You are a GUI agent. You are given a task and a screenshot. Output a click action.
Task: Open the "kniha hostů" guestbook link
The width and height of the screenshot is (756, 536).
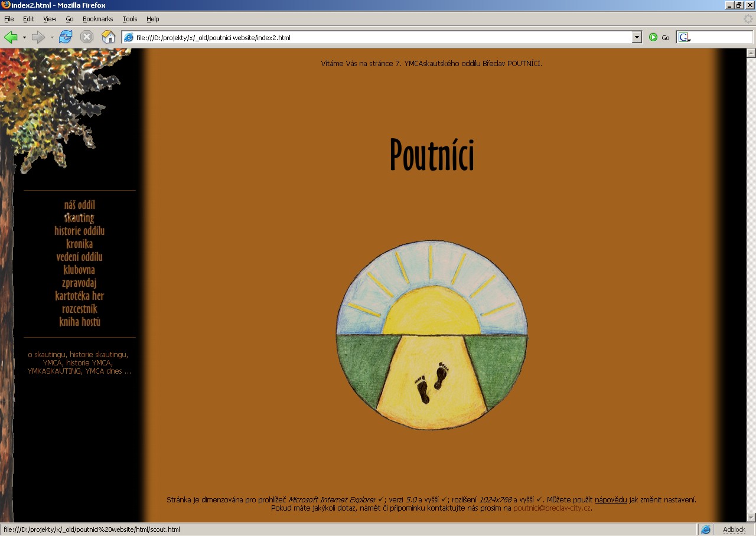click(x=80, y=322)
